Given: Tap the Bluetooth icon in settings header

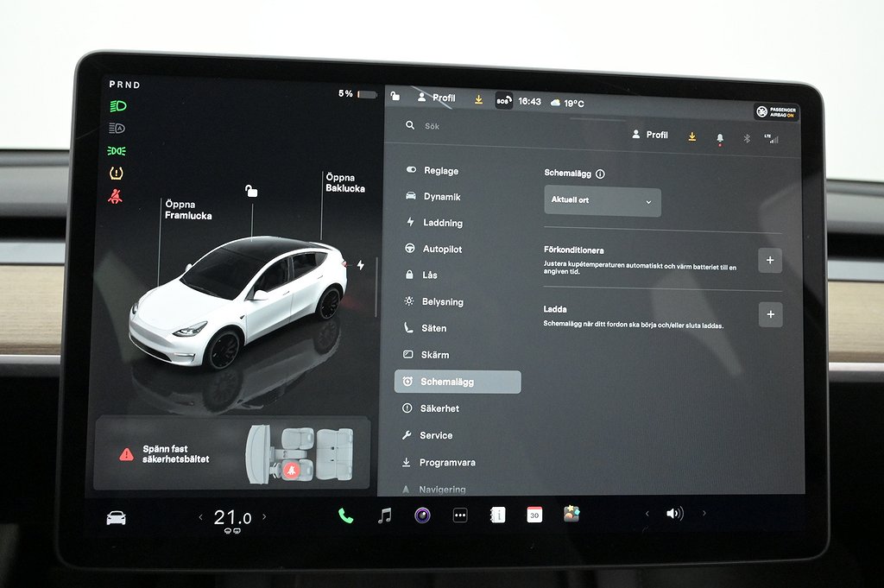Looking at the screenshot, I should coord(747,137).
